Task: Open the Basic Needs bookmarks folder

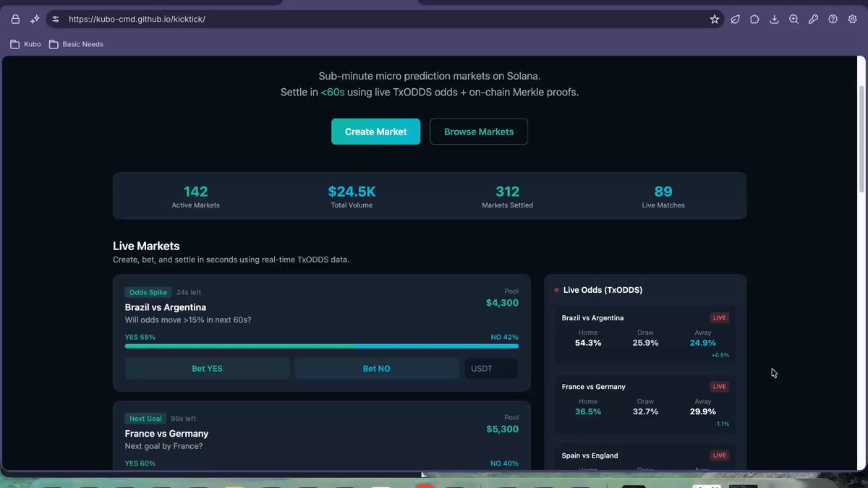Action: click(76, 44)
